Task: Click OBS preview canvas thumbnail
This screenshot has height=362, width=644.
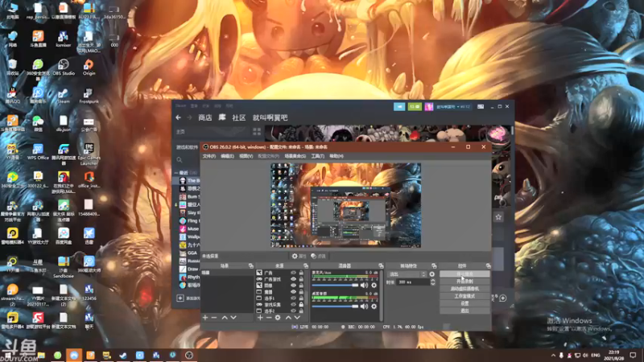Action: (345, 205)
